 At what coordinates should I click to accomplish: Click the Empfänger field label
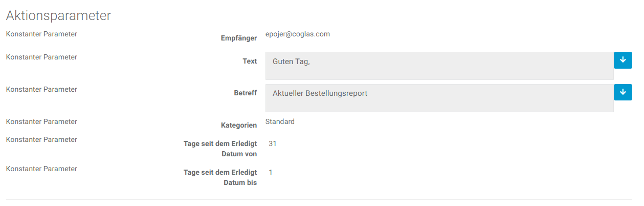coord(239,38)
